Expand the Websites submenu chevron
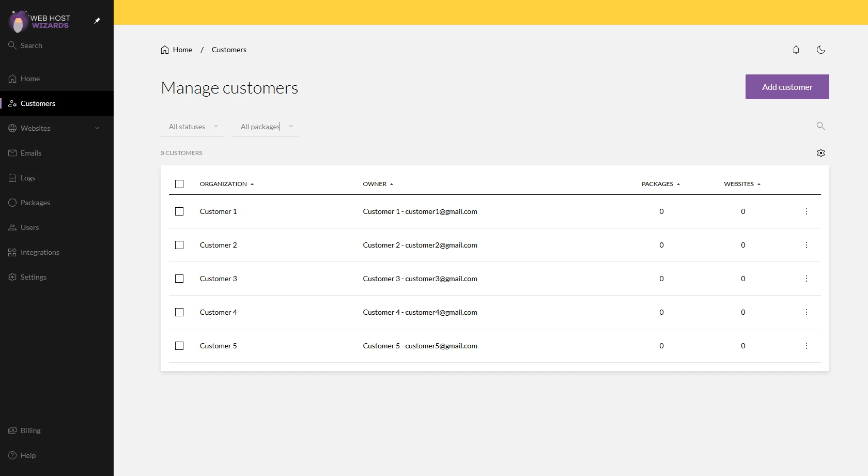This screenshot has width=868, height=476. (x=97, y=128)
